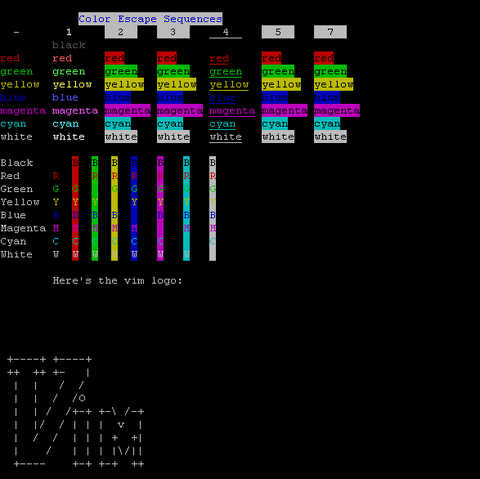The height and width of the screenshot is (479, 480).
Task: Click the 'Cyan' row label
Action: (13, 241)
